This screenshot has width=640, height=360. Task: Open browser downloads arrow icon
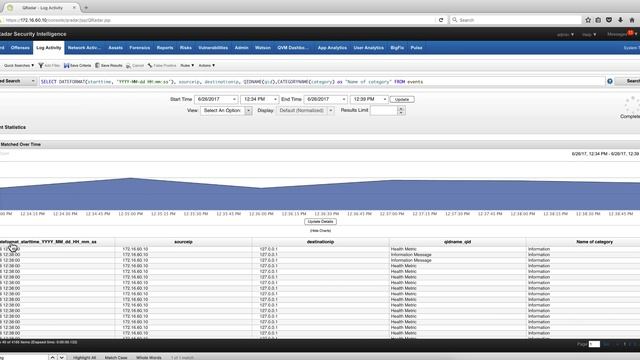click(620, 20)
